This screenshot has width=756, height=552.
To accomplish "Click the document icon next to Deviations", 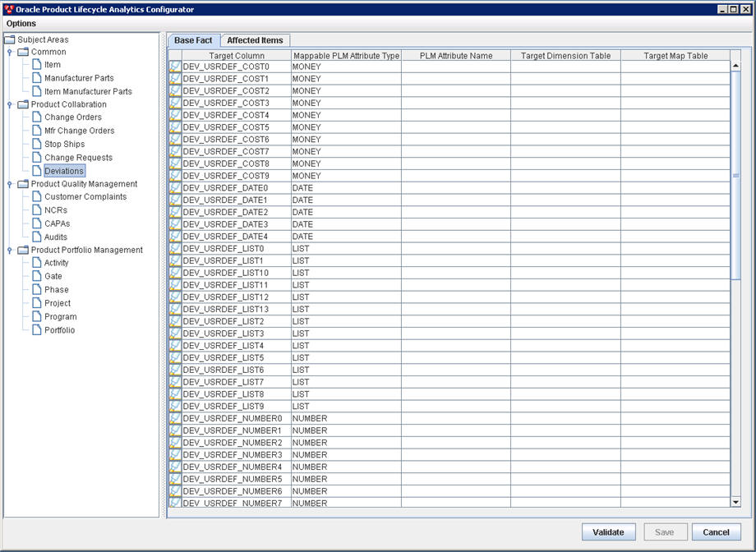I will tap(37, 171).
